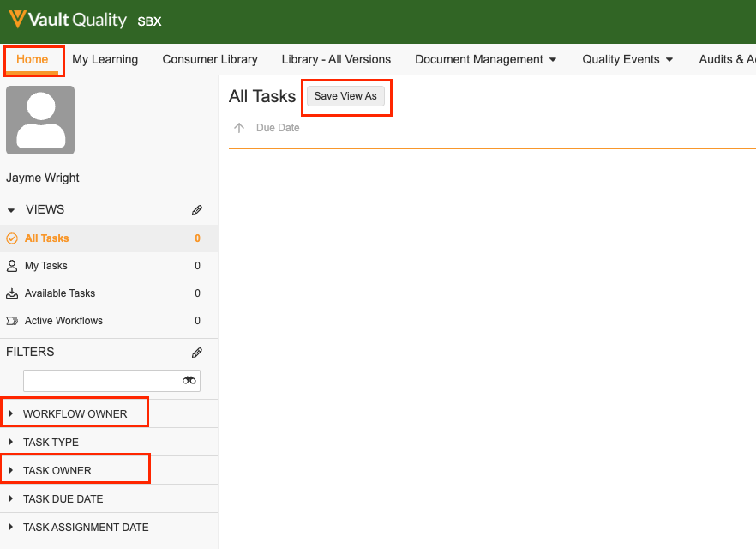The height and width of the screenshot is (549, 756).
Task: Click the filter search input field
Action: 100,381
